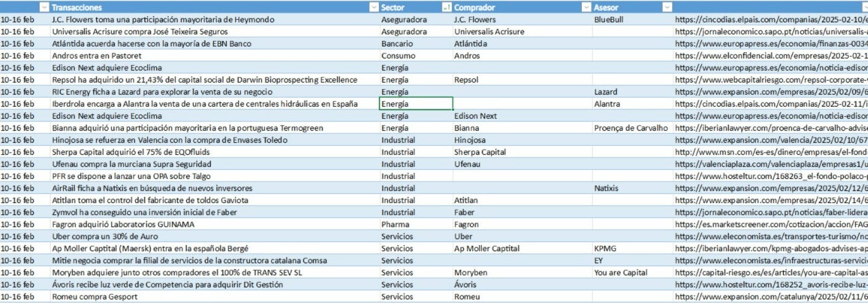This screenshot has width=868, height=303.
Task: Select the 'Aseguradora' sector cell in Universalis Acrisure row
Action: tap(416, 31)
